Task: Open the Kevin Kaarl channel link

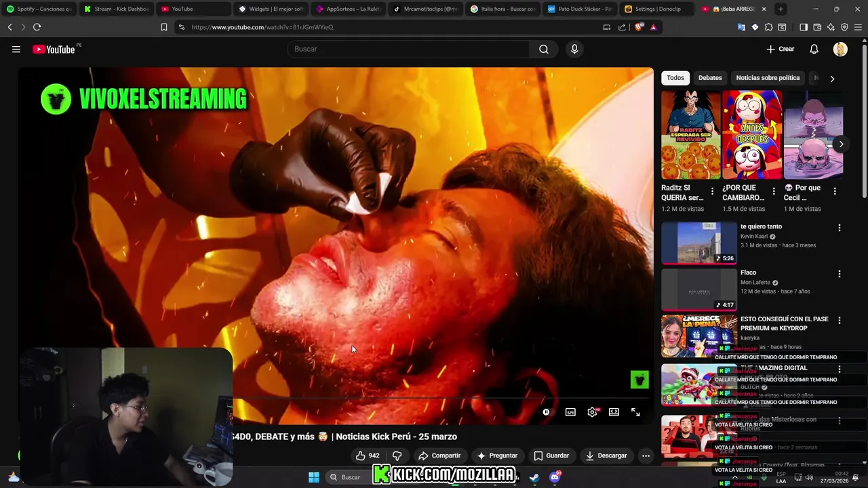Action: (x=753, y=237)
